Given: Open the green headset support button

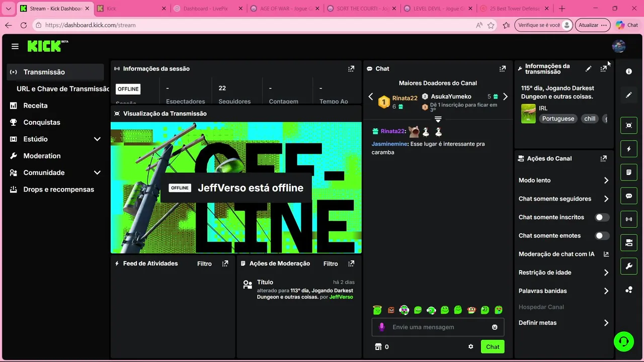Looking at the screenshot, I should [x=624, y=341].
